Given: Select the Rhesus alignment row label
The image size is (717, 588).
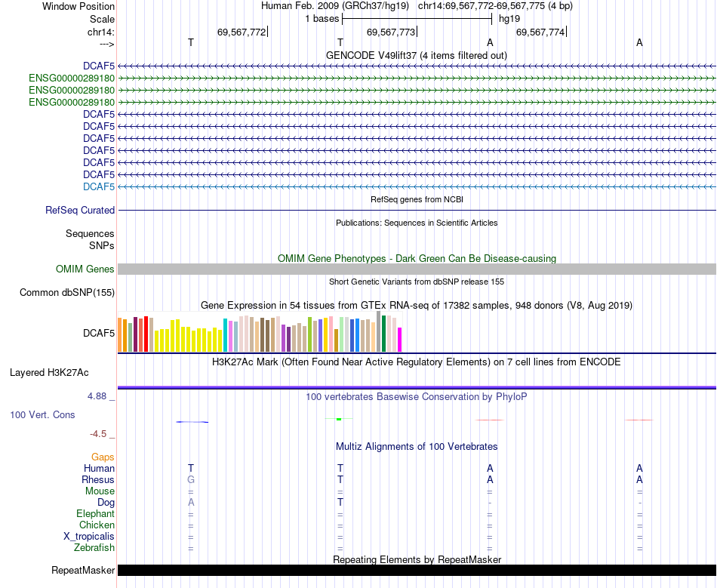Looking at the screenshot, I should coord(98,479).
